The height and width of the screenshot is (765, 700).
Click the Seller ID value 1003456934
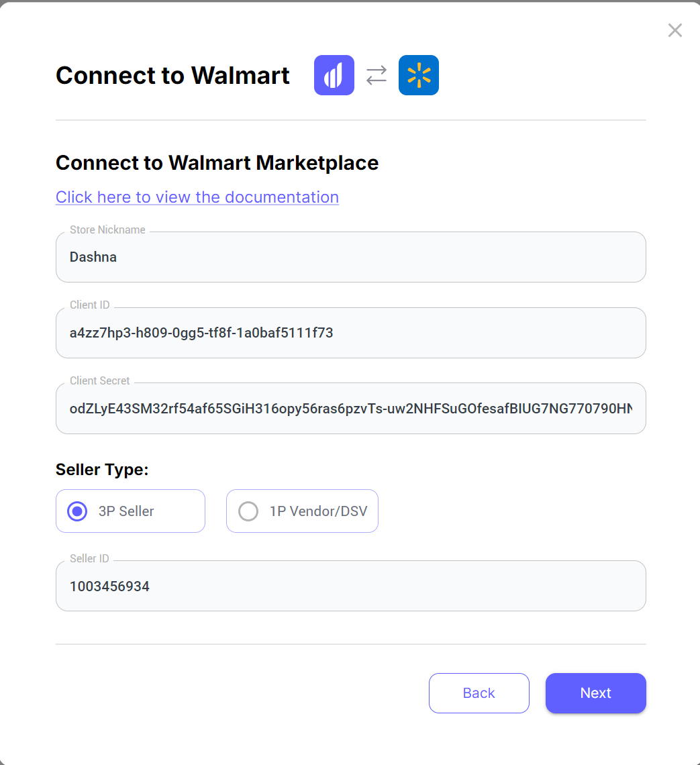[109, 586]
